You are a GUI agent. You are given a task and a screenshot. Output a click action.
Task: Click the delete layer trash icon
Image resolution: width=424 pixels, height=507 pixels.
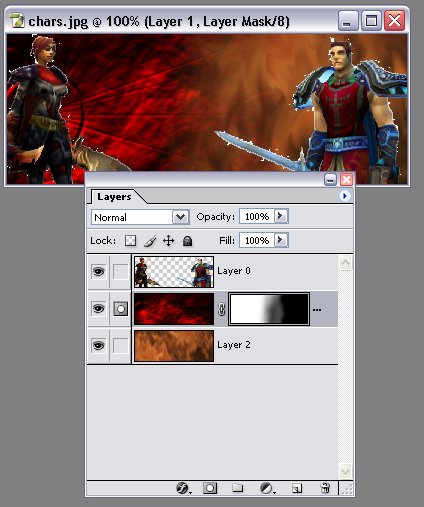point(325,488)
